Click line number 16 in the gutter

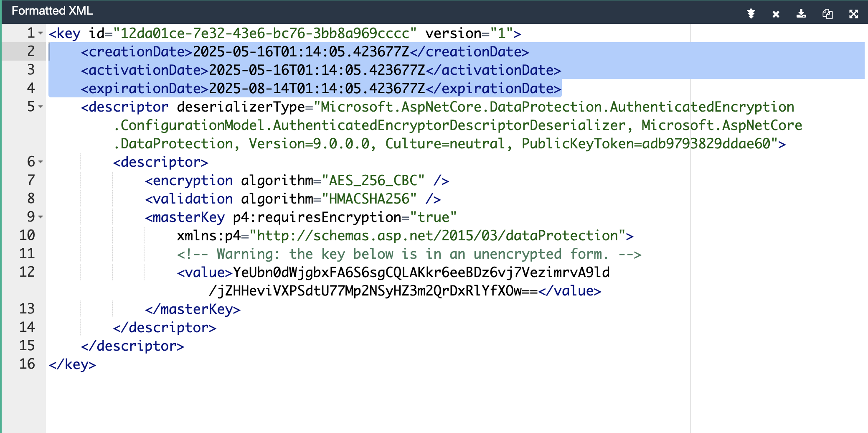[27, 364]
